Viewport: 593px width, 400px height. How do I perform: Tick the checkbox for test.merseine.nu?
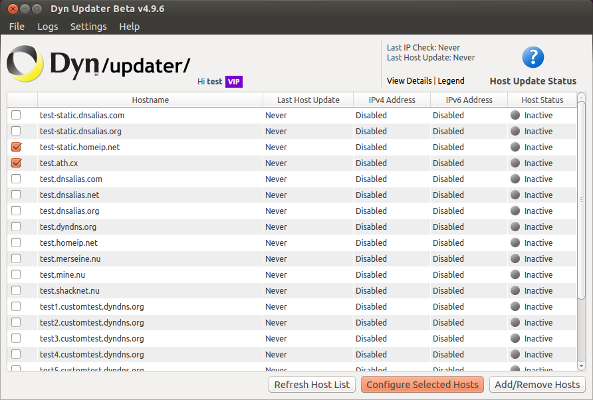point(16,259)
